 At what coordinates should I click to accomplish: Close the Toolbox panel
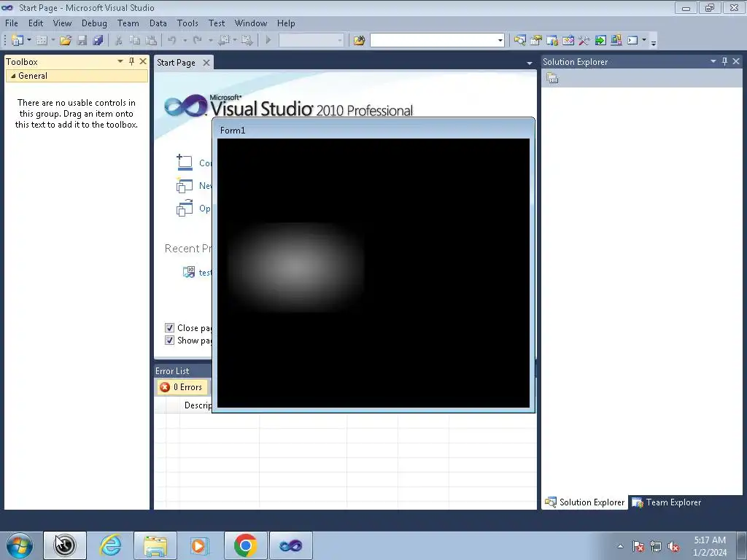[x=143, y=61]
